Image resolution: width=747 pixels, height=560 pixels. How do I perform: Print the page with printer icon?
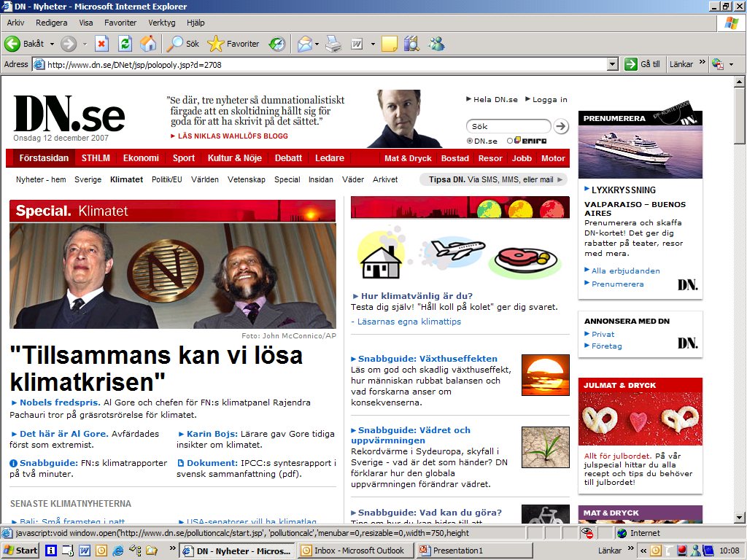coord(333,44)
